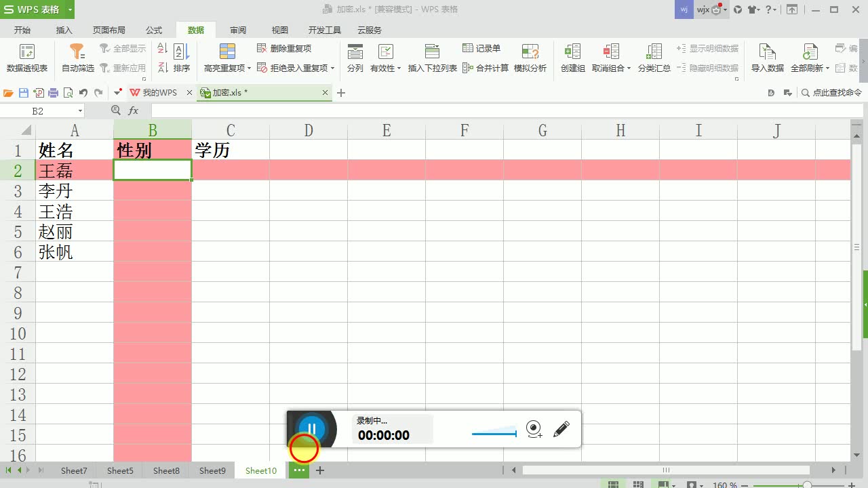This screenshot has width=868, height=488.
Task: Click the horizontal scrollbar thumb
Action: [x=666, y=470]
